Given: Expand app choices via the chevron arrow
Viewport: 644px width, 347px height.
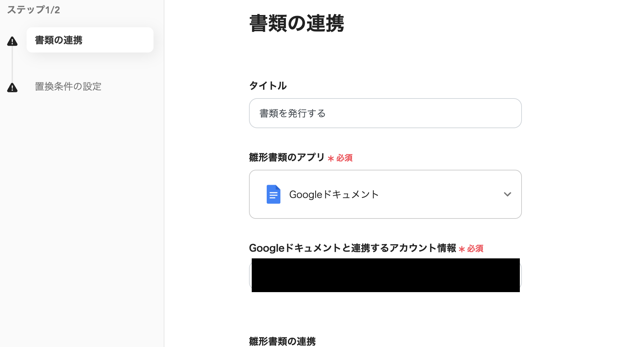Looking at the screenshot, I should pyautogui.click(x=507, y=194).
